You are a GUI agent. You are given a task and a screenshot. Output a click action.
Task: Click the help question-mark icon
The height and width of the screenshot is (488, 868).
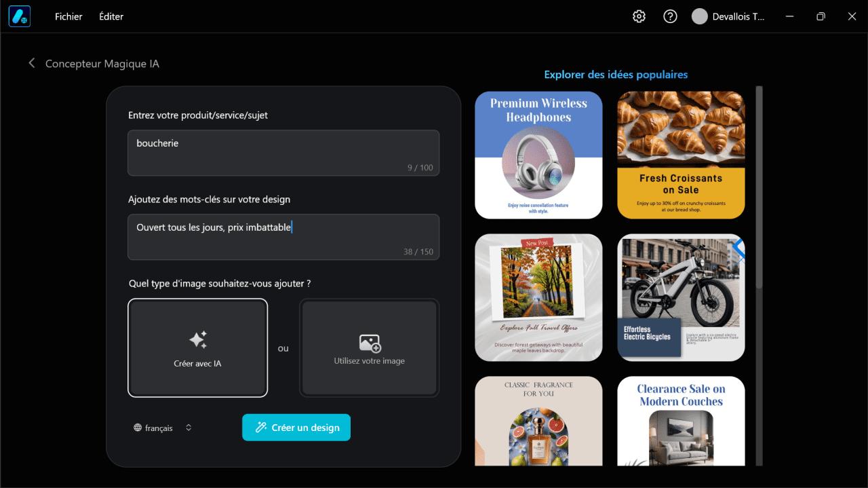coord(670,16)
